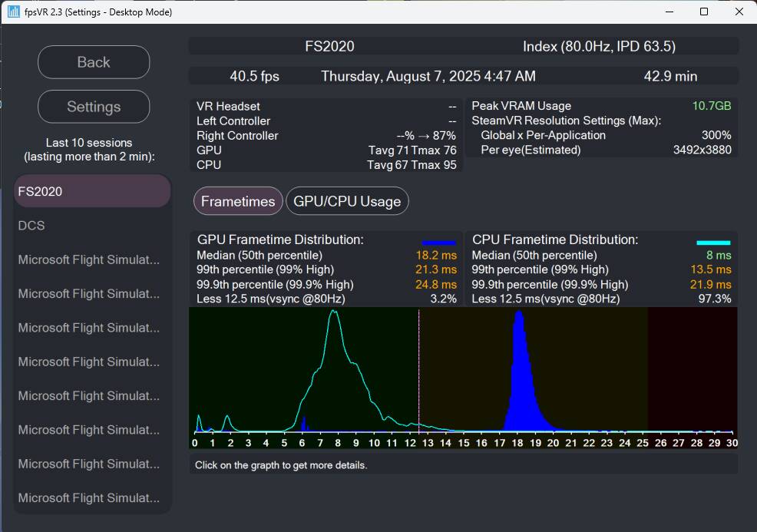Select the FS2020 session in the list
This screenshot has width=757, height=532.
(92, 191)
